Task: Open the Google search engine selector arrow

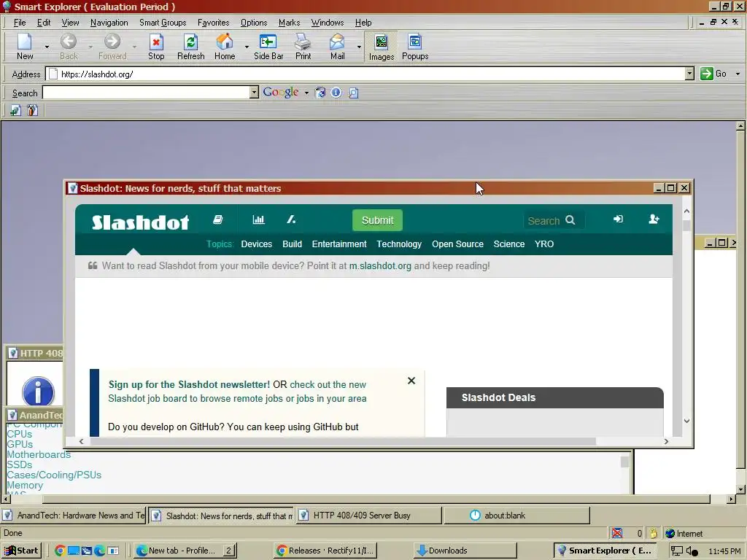Action: 306,93
